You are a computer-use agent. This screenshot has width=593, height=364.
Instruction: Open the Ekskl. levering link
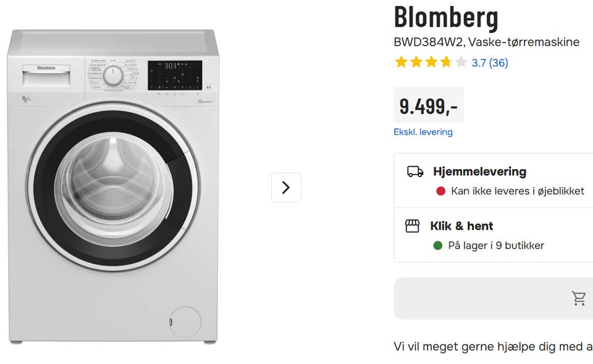(423, 132)
